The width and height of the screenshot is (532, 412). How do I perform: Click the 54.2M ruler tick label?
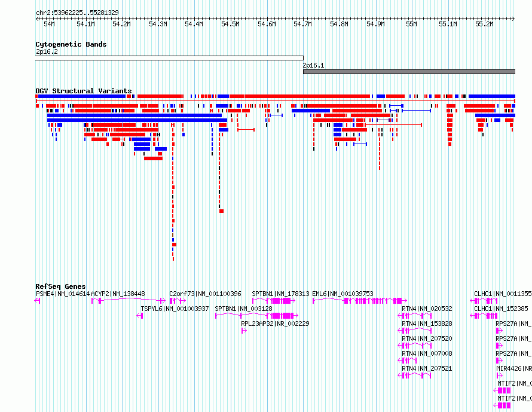pos(122,24)
